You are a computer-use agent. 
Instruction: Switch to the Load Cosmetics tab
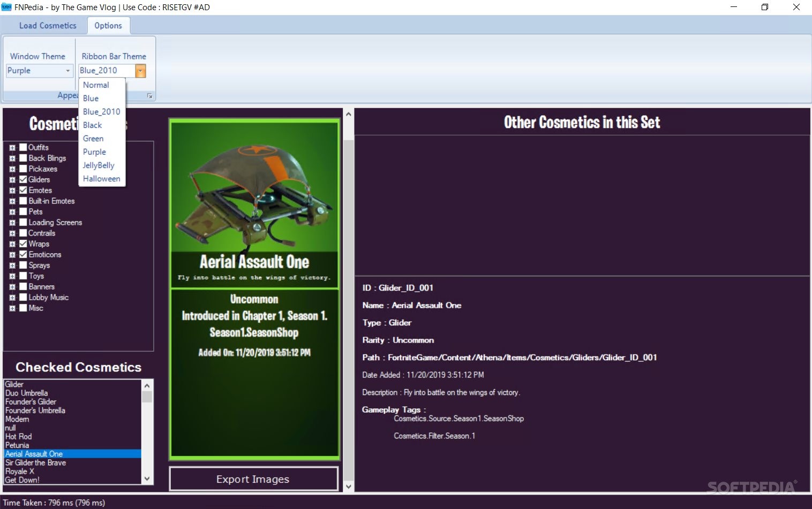[48, 26]
